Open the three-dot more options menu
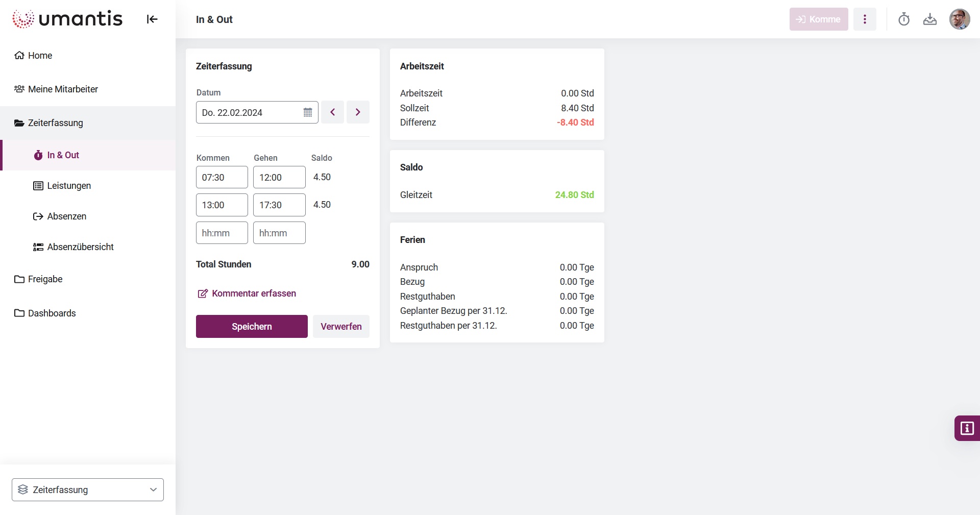The image size is (980, 515). (x=865, y=19)
